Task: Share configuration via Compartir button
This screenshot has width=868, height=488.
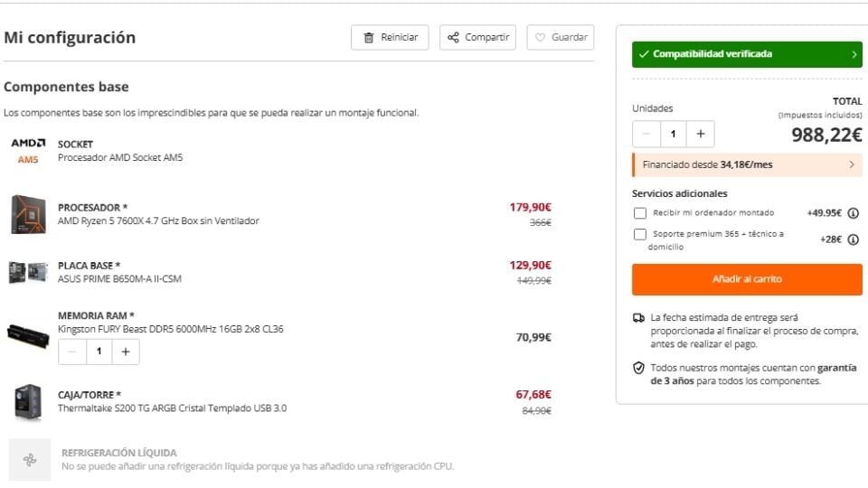Action: (477, 37)
